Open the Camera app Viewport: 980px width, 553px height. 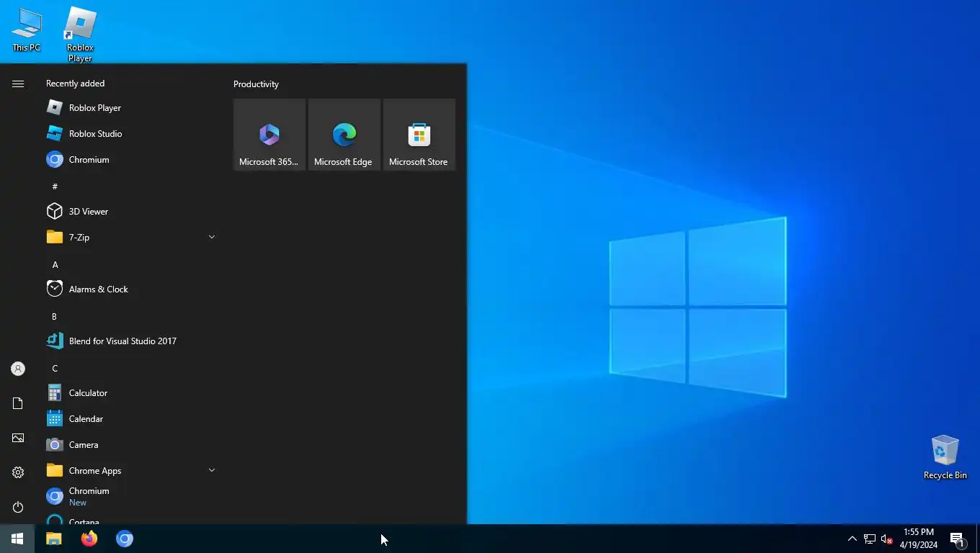[130, 445]
